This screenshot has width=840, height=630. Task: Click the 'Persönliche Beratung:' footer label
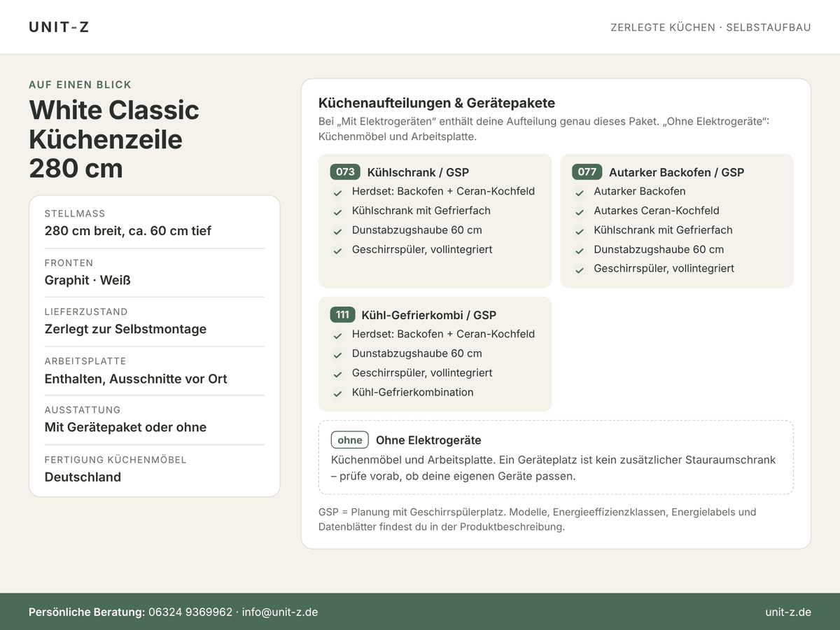click(87, 612)
